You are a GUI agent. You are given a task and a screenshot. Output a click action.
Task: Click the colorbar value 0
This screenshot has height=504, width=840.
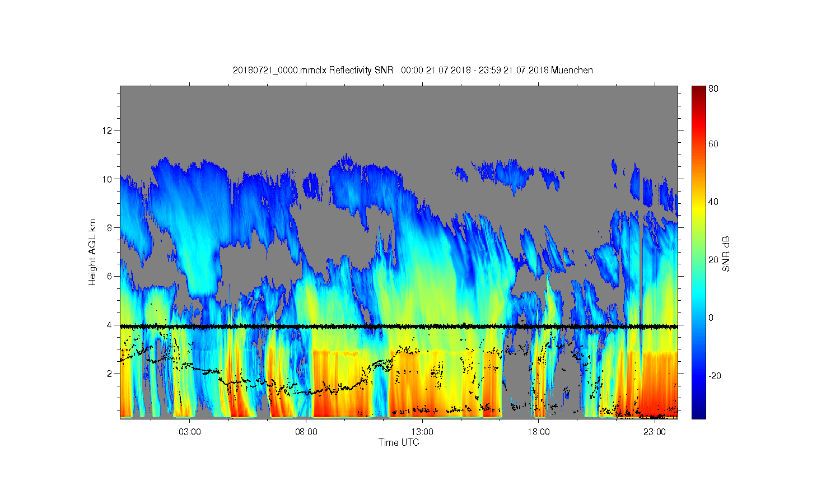click(x=711, y=318)
